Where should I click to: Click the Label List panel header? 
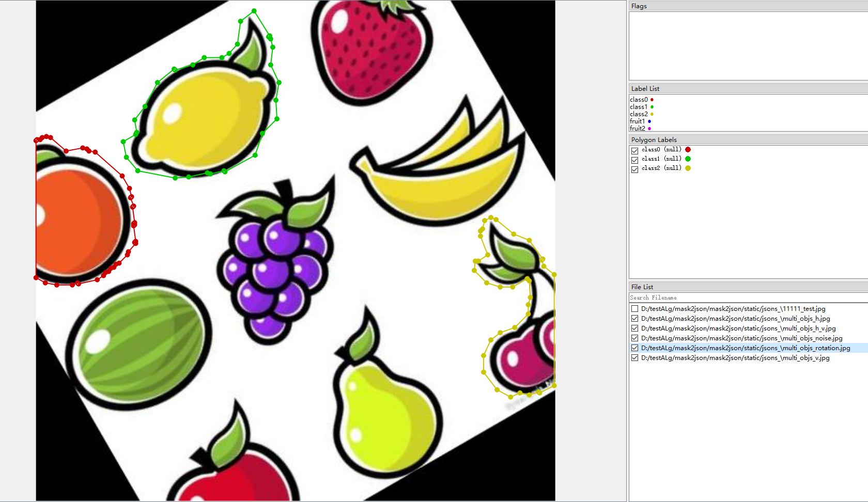point(748,89)
